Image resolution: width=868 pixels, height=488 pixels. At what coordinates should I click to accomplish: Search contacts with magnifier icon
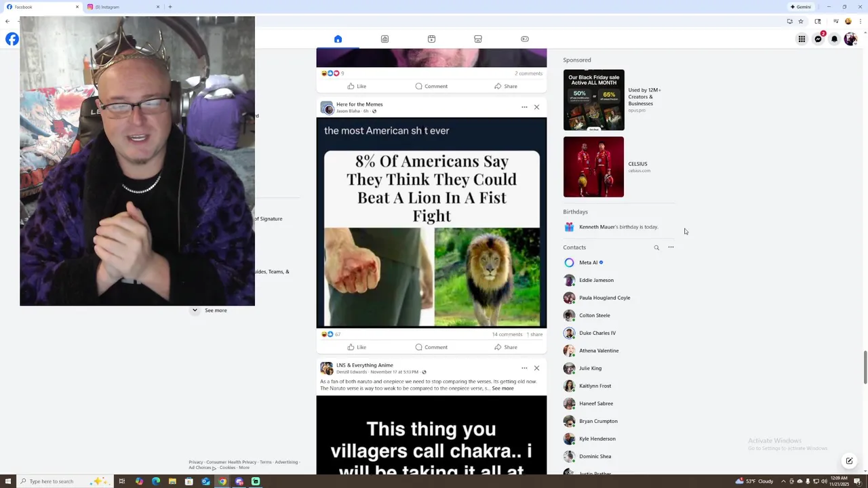click(x=656, y=247)
